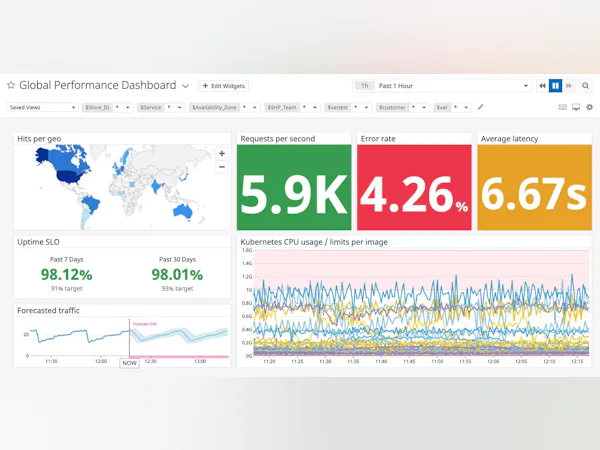The image size is (600, 450).
Task: Click the 91% target text
Action: [67, 289]
